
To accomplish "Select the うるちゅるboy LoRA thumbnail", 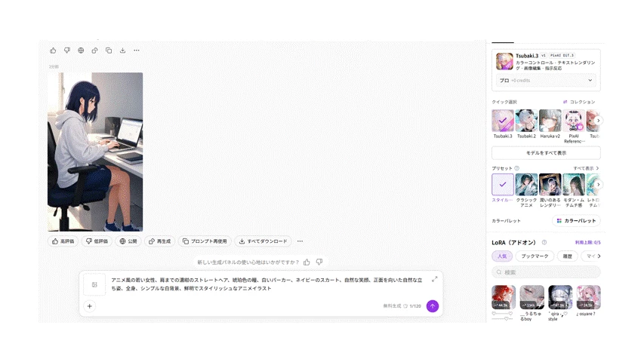I will [x=532, y=297].
